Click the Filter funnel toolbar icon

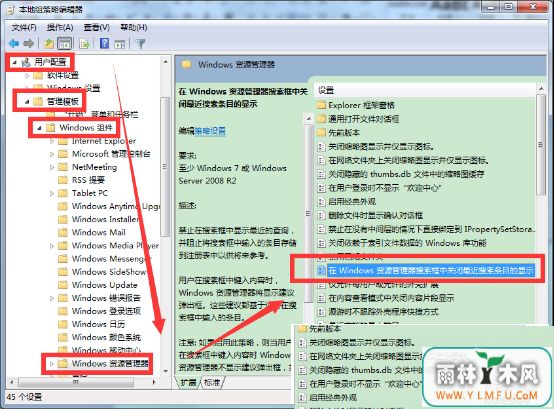point(141,43)
